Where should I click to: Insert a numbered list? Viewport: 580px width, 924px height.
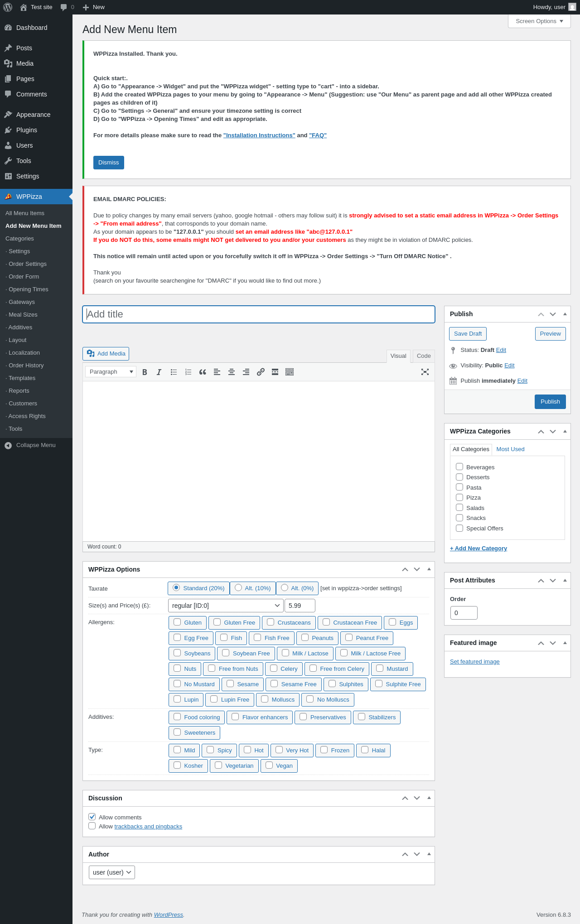[188, 372]
